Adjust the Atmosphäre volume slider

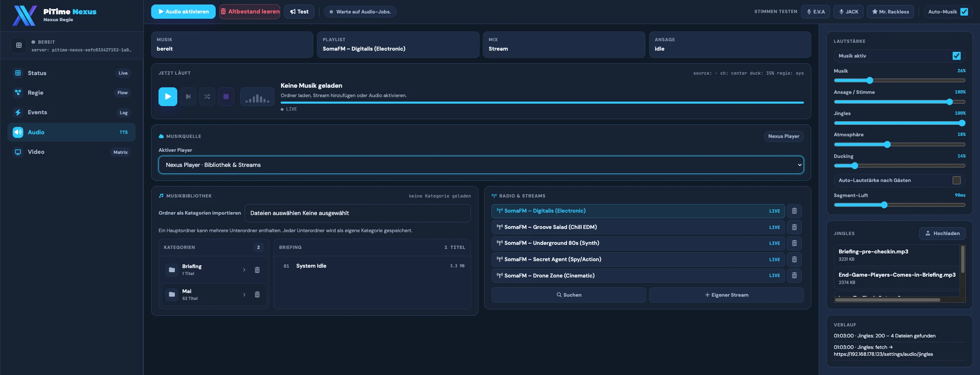point(900,144)
